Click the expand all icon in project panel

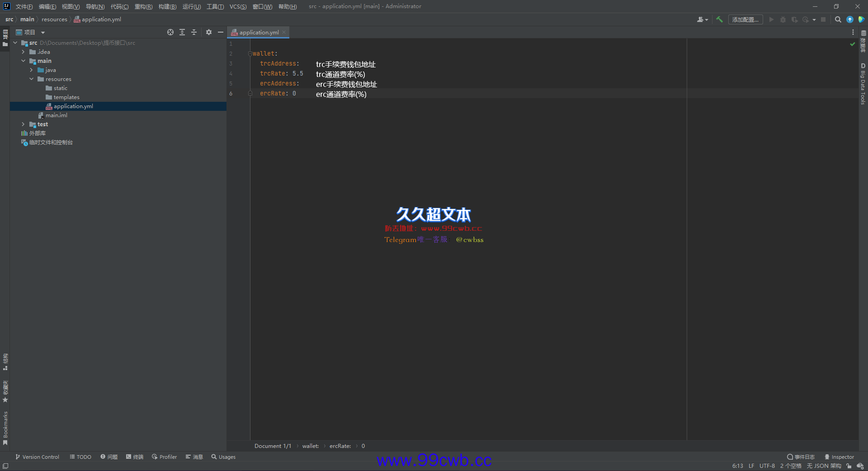(x=182, y=32)
